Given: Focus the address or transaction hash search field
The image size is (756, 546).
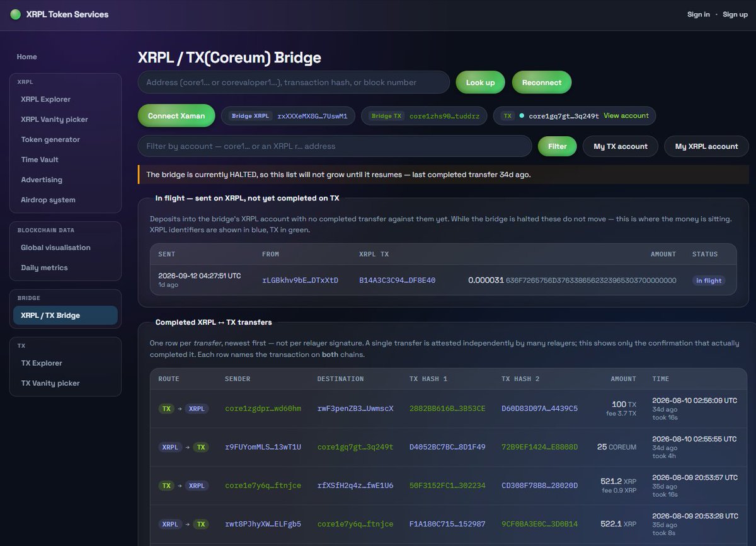Looking at the screenshot, I should pyautogui.click(x=294, y=83).
